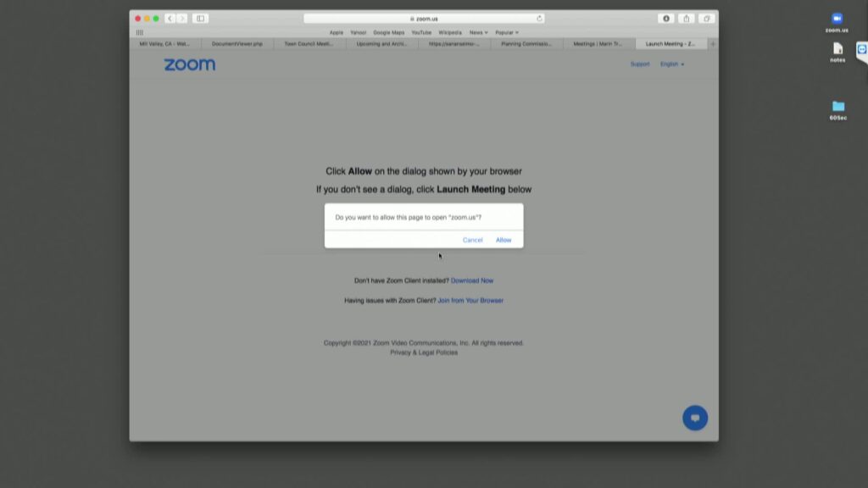
Task: Click the Safari forward arrow
Action: pos(181,19)
